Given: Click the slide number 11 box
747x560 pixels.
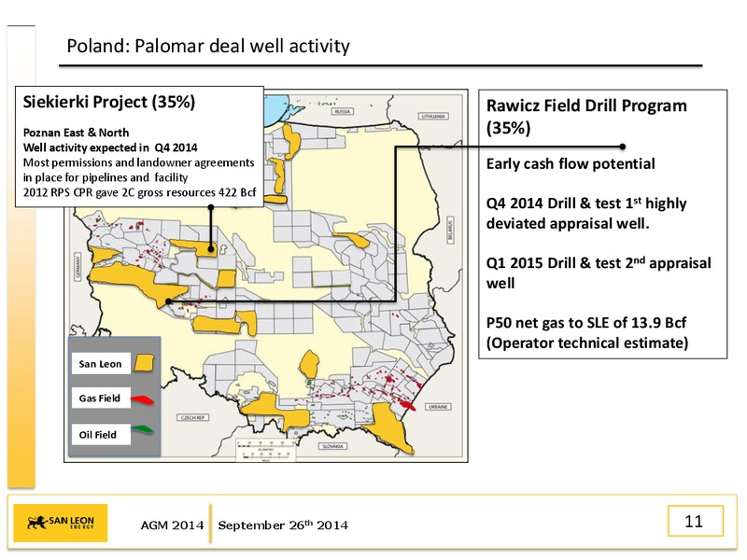Looking at the screenshot, I should pos(695,521).
